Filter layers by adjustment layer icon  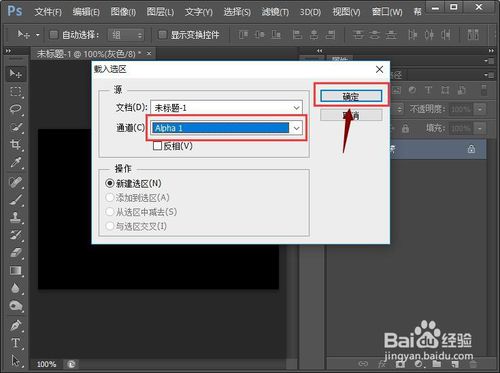point(412,90)
